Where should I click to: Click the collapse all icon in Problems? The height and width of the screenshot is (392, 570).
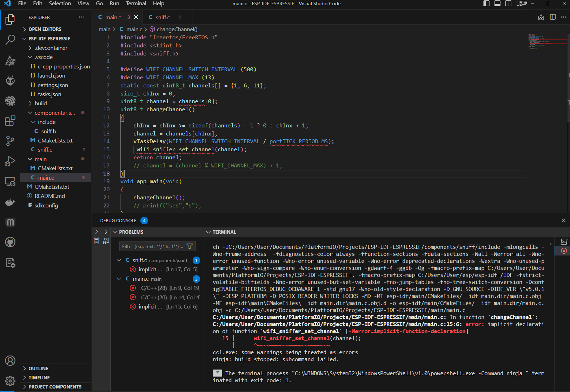tap(106, 241)
